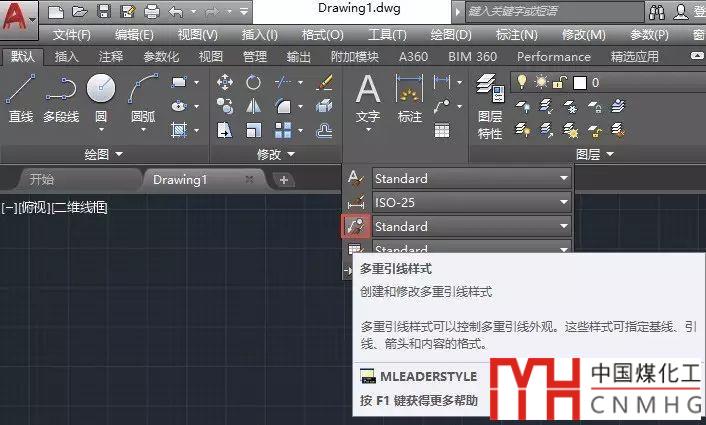The image size is (706, 425).
Task: Open the Edit (编辑) menu
Action: click(x=134, y=35)
